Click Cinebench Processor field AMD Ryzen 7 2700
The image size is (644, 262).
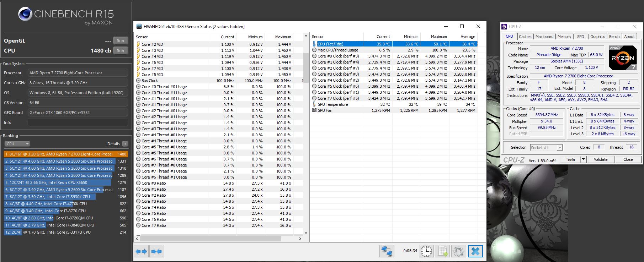click(78, 73)
